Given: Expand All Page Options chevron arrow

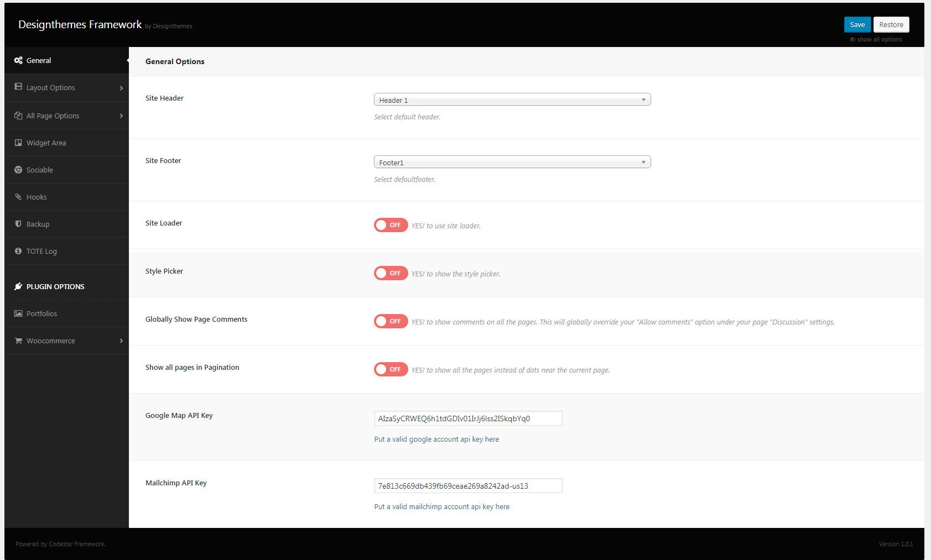Looking at the screenshot, I should 121,116.
